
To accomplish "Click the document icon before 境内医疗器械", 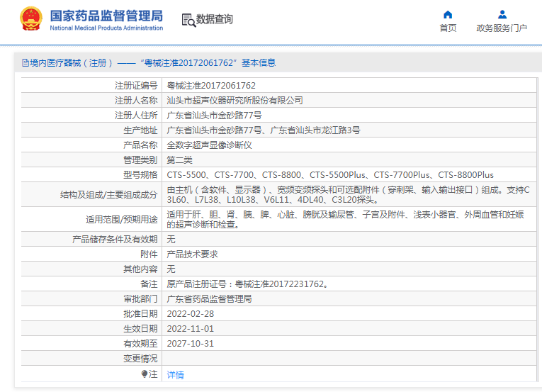I will point(26,62).
